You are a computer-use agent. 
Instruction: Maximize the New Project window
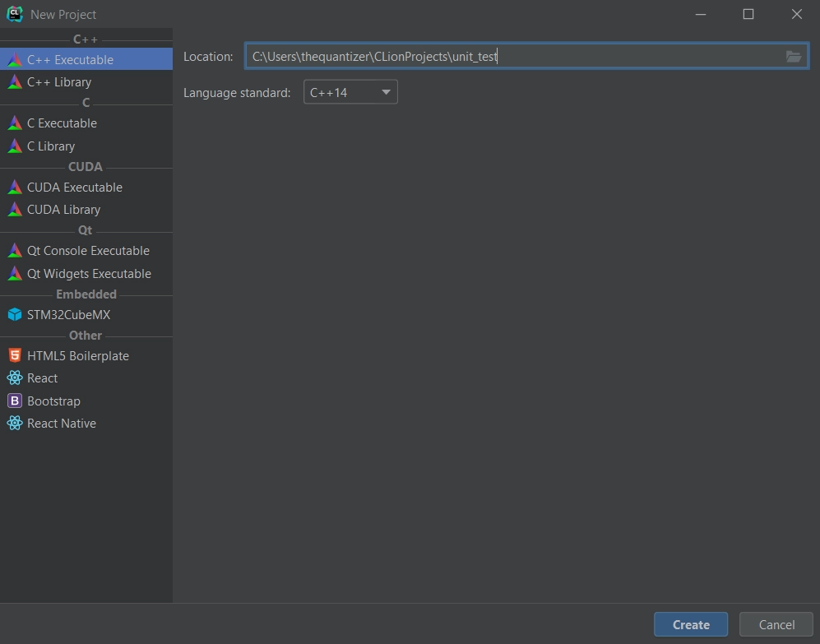pos(748,14)
